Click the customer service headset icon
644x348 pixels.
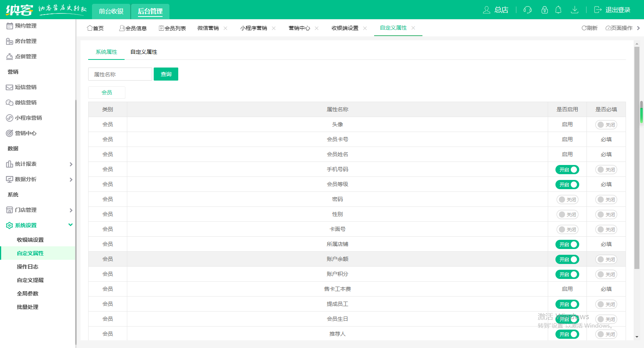[x=527, y=10]
